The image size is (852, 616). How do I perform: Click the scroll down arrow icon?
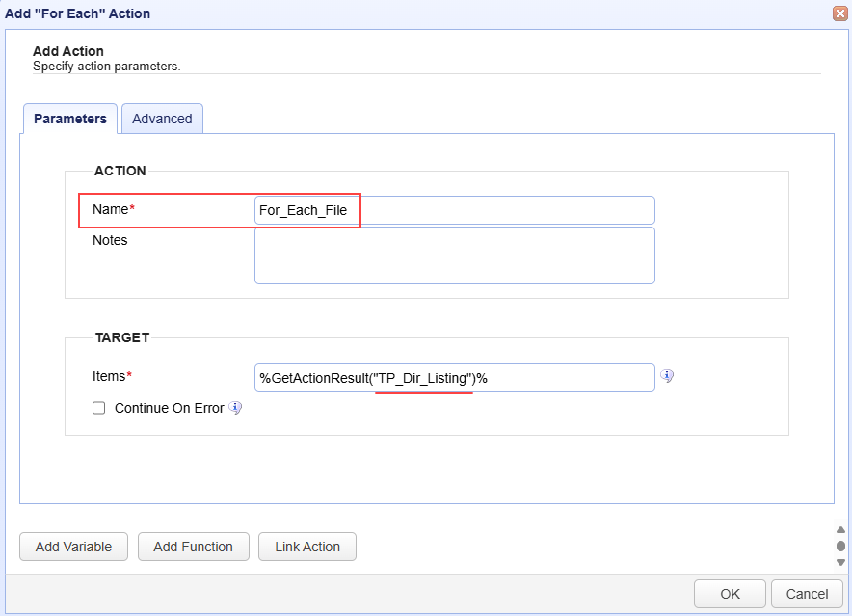[x=840, y=562]
